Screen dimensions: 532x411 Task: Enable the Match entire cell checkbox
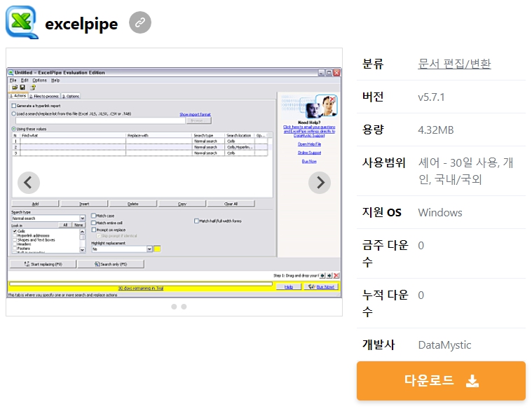click(x=94, y=223)
